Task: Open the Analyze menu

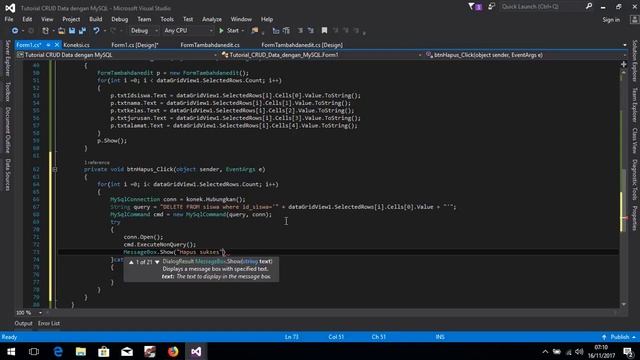Action: pyautogui.click(x=212, y=19)
